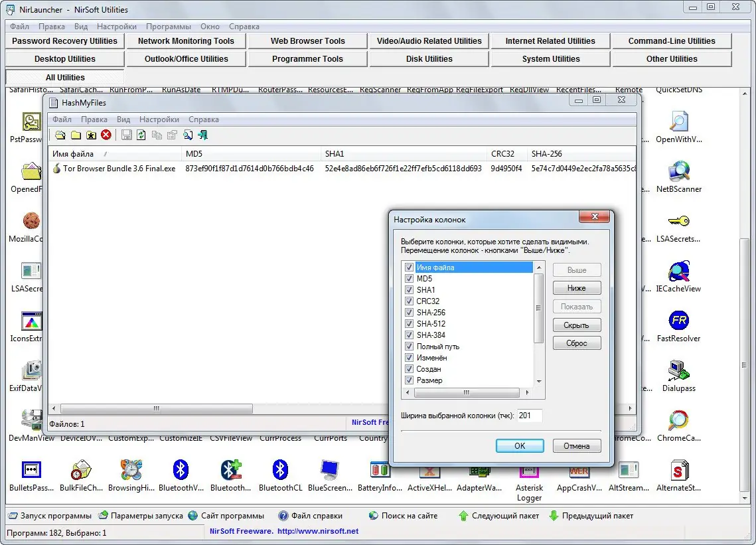Image resolution: width=756 pixels, height=545 pixels.
Task: Uncheck the 'Полный путь' column checkbox
Action: [409, 347]
